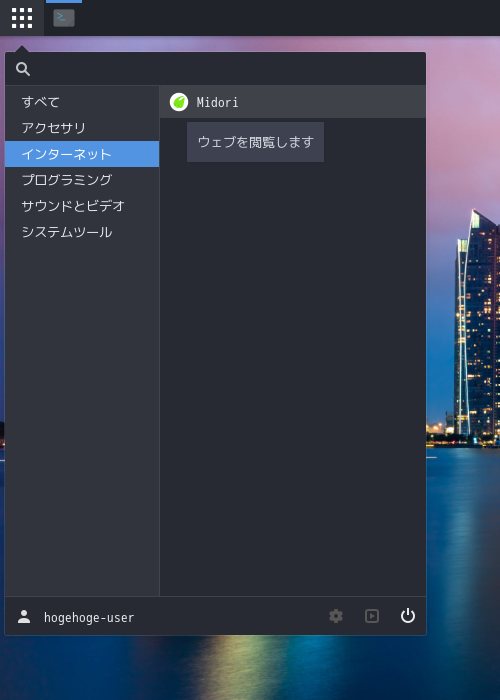Click the ウェブを閲覧します tooltip
Image resolution: width=500 pixels, height=700 pixels.
click(x=255, y=142)
